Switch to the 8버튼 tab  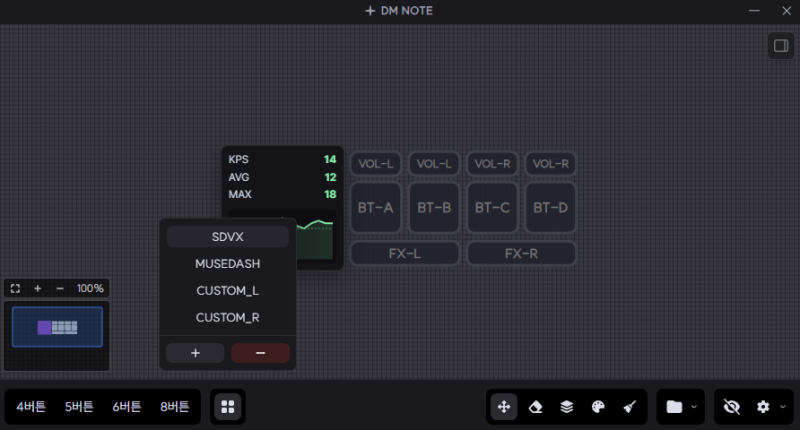click(x=175, y=407)
